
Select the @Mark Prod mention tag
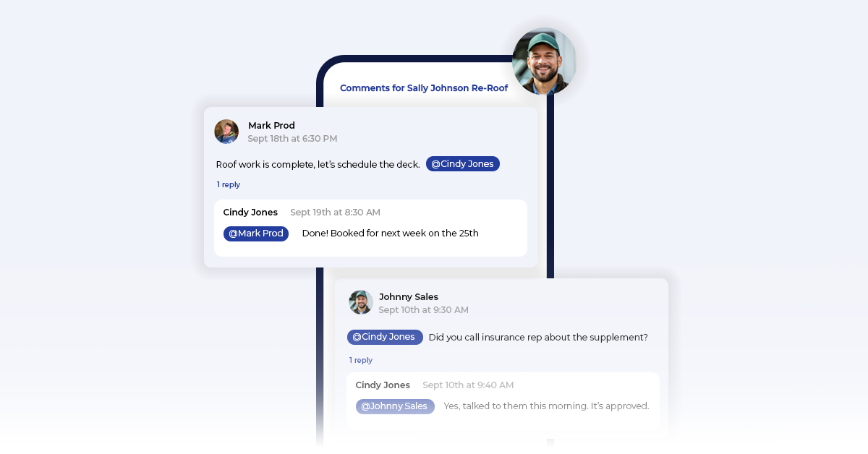point(256,234)
